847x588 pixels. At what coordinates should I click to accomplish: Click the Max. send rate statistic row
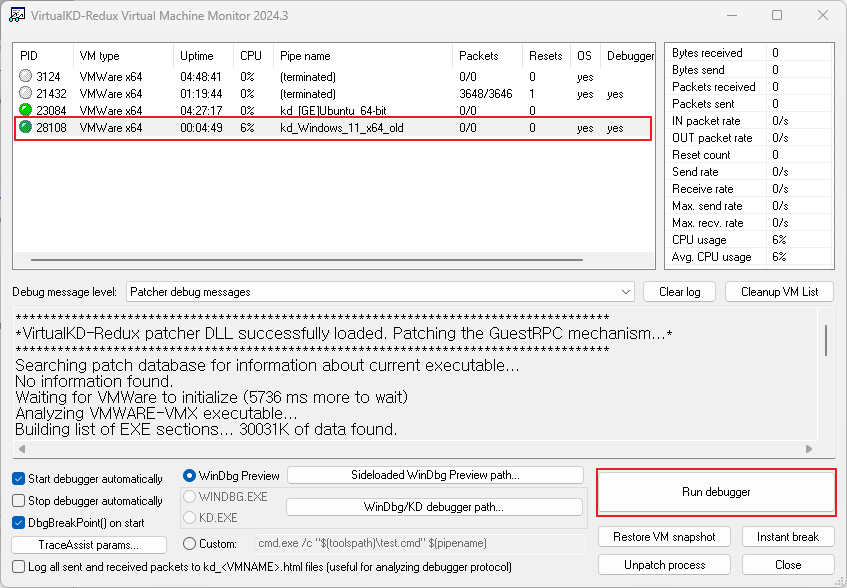749,206
